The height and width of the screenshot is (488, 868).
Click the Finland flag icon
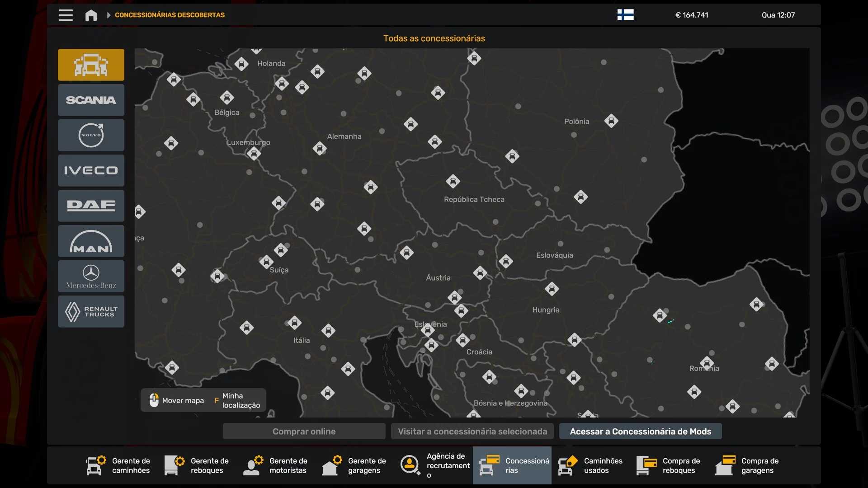[625, 15]
